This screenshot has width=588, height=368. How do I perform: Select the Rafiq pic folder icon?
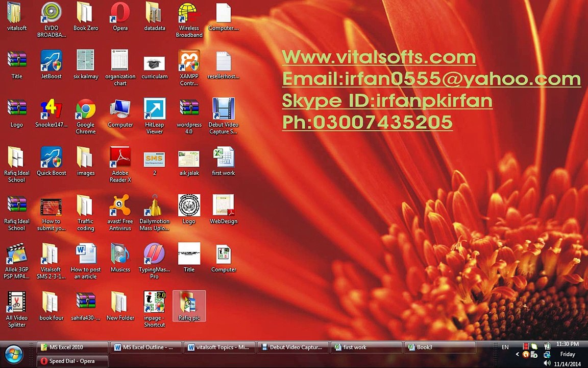[189, 306]
